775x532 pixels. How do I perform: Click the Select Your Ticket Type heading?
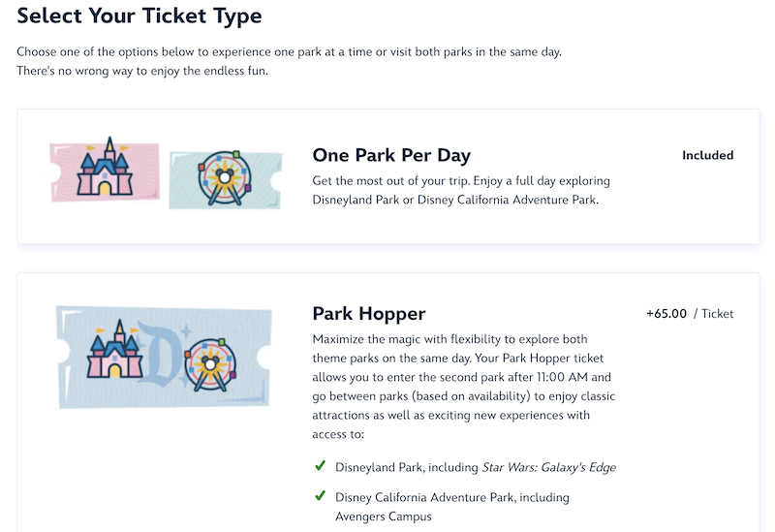pyautogui.click(x=139, y=16)
